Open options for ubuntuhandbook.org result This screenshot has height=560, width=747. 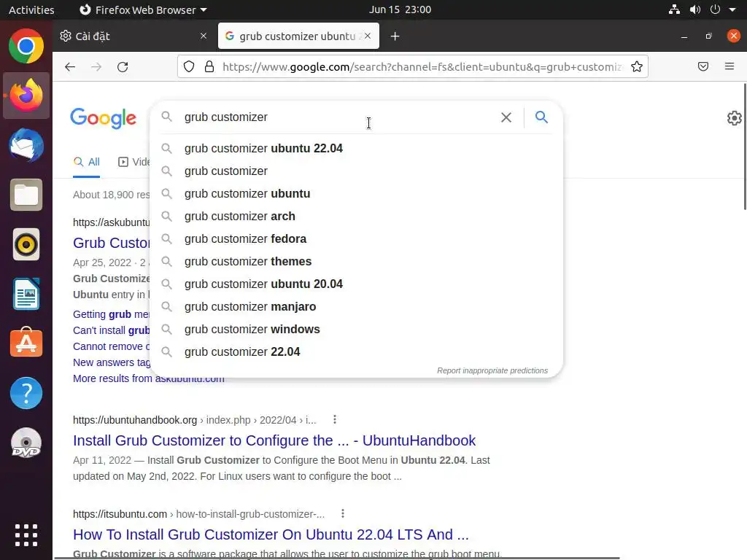click(x=335, y=419)
